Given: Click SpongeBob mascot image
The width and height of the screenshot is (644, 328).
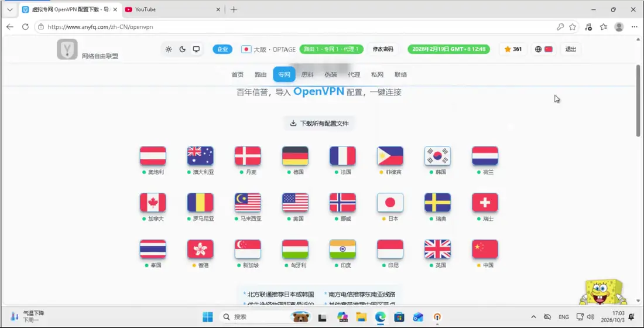Looking at the screenshot, I should coord(604,292).
